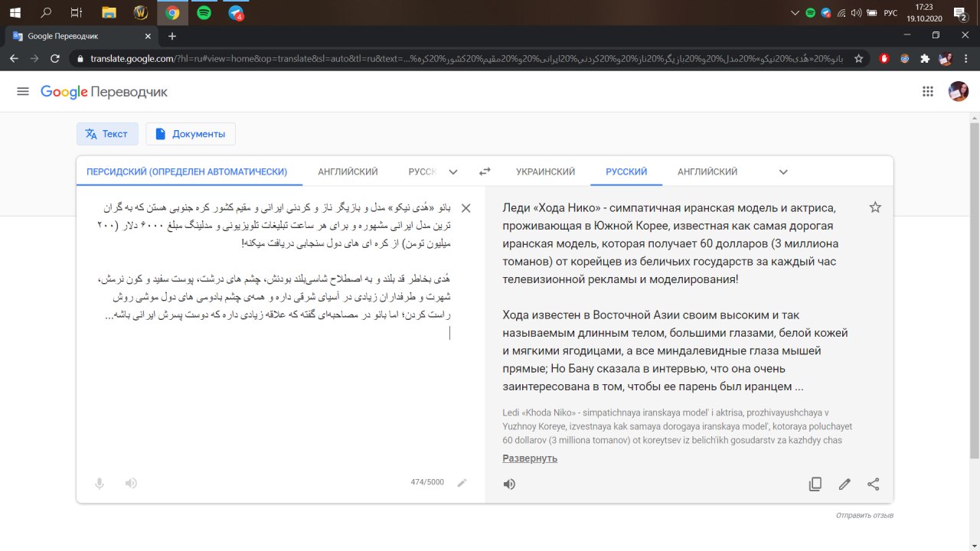The image size is (980, 551).
Task: Save translation with the star icon
Action: pos(875,207)
